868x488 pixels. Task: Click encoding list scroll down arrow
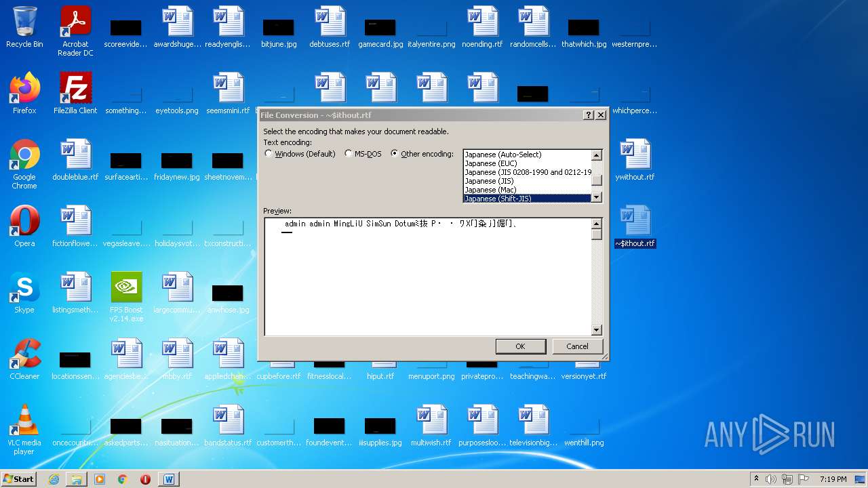pos(597,197)
